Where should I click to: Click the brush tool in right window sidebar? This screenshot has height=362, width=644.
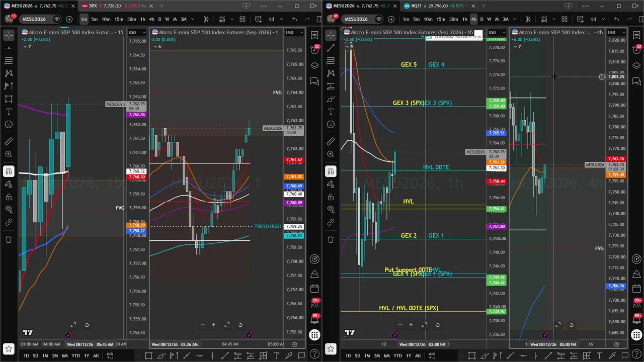click(x=331, y=99)
